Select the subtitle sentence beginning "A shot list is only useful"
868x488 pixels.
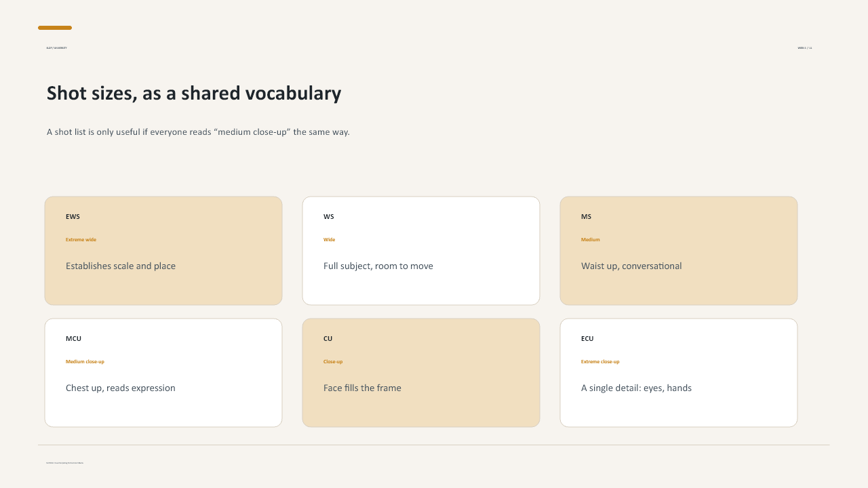(198, 132)
